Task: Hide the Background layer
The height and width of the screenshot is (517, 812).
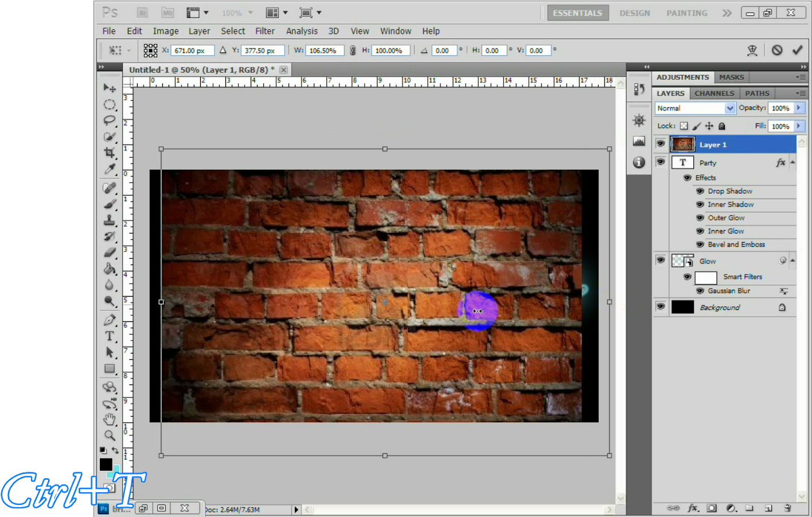Action: coord(661,307)
